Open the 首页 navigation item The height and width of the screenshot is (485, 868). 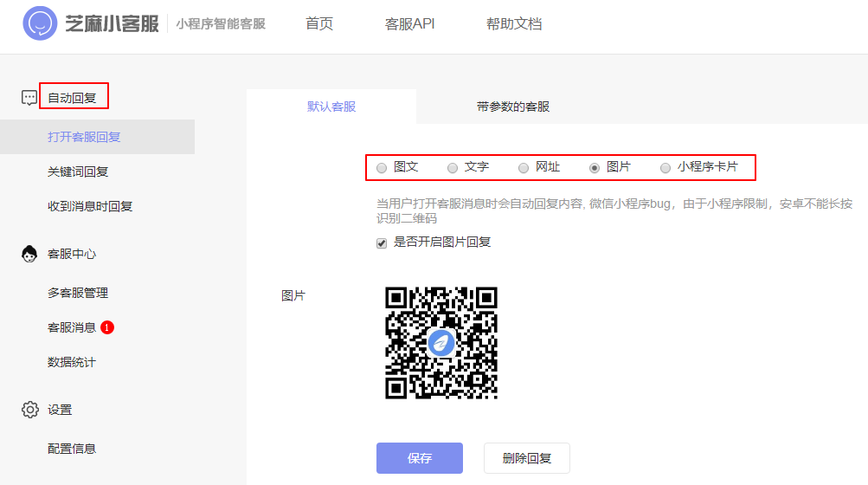319,24
